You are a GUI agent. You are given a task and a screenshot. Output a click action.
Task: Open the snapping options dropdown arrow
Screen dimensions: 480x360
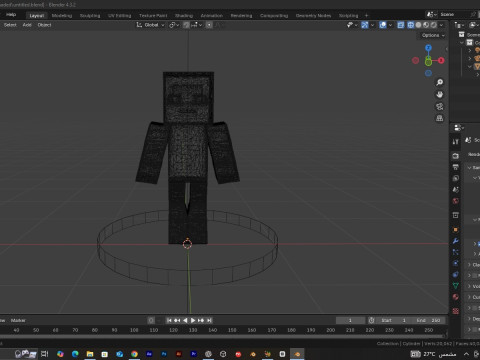pyautogui.click(x=197, y=25)
